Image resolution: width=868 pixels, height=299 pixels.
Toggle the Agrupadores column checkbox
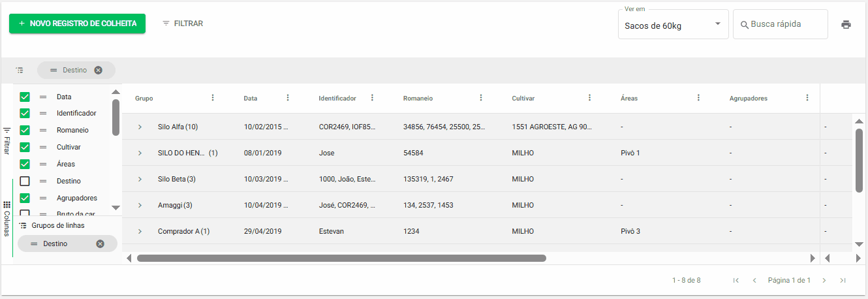25,198
